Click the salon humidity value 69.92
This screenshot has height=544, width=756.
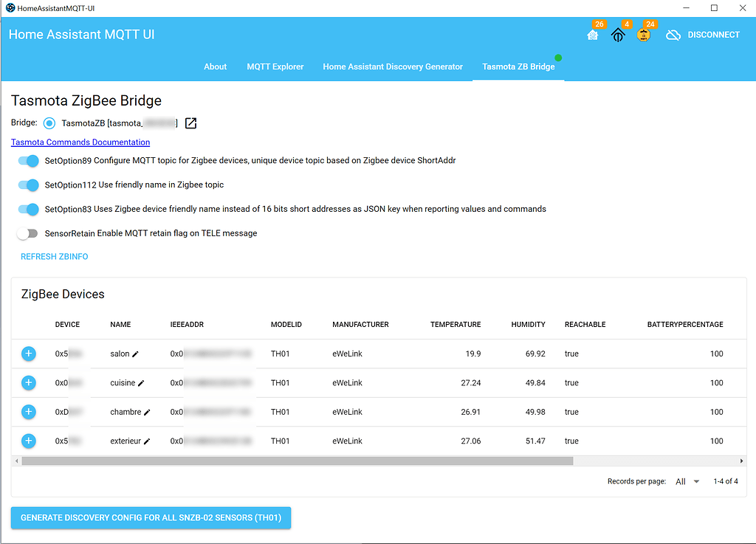click(x=535, y=354)
